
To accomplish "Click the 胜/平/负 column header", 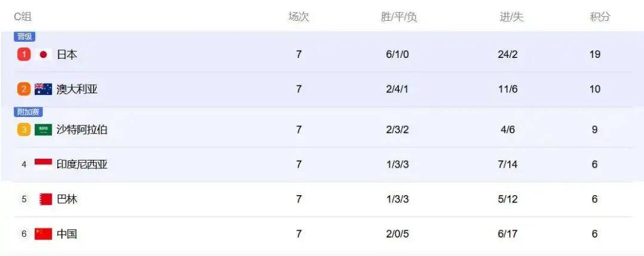I will [399, 17].
